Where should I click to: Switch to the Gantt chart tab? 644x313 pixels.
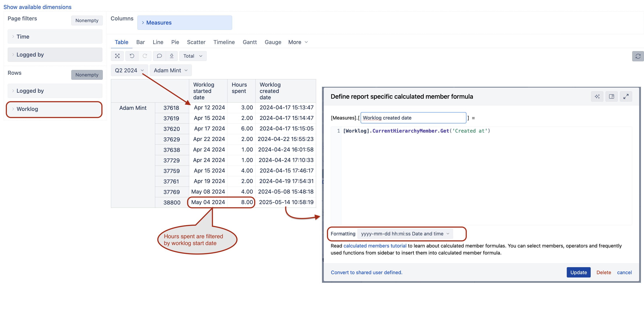(250, 42)
